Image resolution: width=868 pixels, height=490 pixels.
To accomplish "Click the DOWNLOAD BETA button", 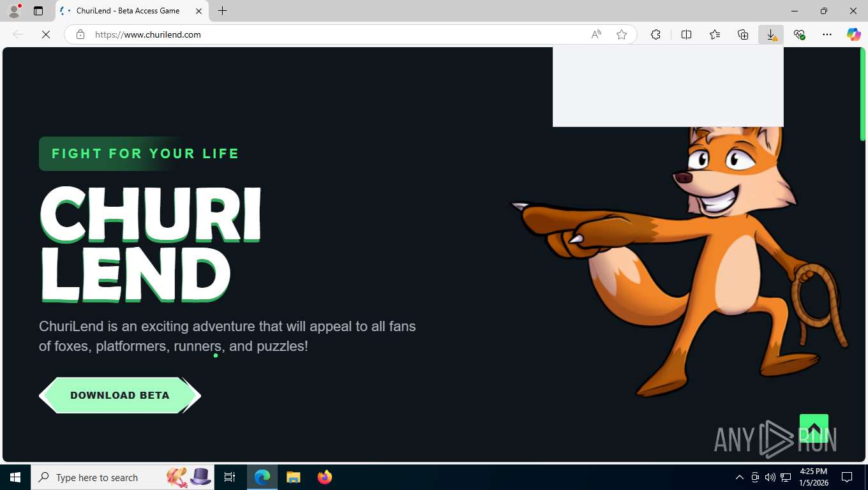I will point(120,396).
